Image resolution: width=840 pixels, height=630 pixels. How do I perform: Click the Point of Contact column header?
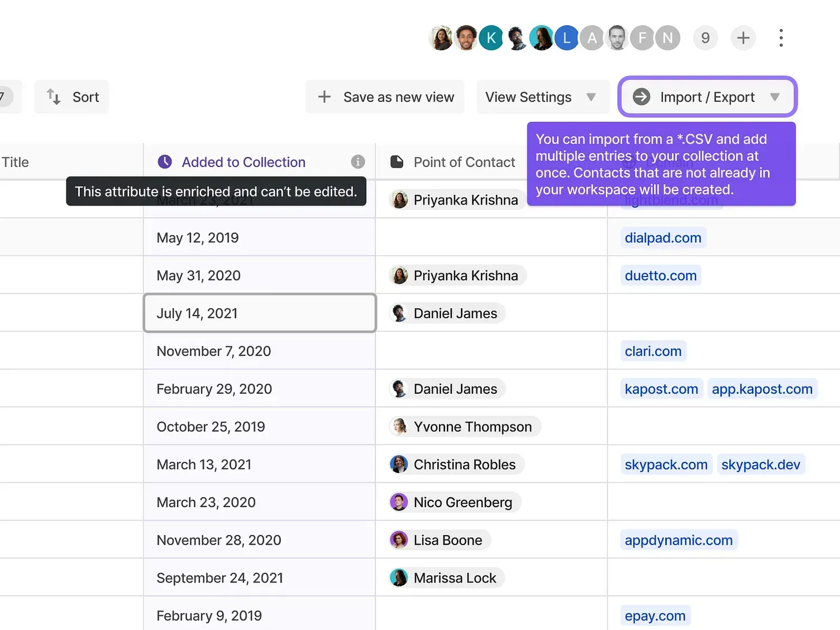click(464, 162)
